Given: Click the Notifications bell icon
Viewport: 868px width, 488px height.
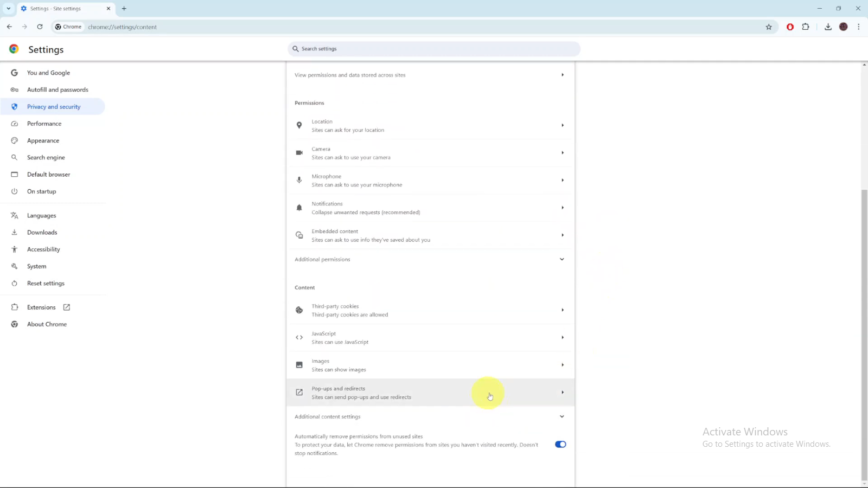Looking at the screenshot, I should (299, 208).
